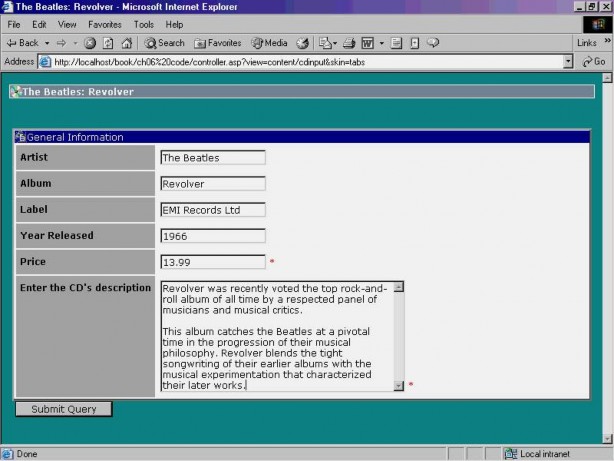This screenshot has width=614, height=461.
Task: Click the Stop loading icon
Action: pos(90,43)
